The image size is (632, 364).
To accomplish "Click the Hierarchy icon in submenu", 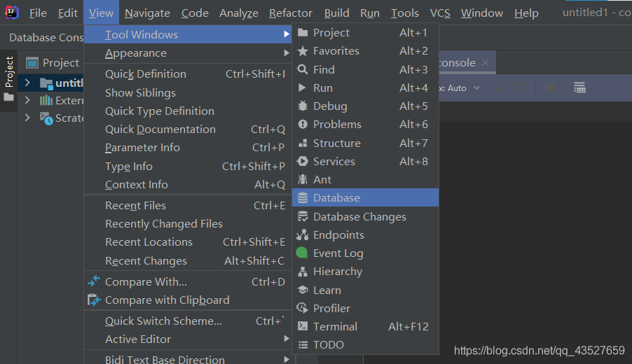I will (303, 272).
